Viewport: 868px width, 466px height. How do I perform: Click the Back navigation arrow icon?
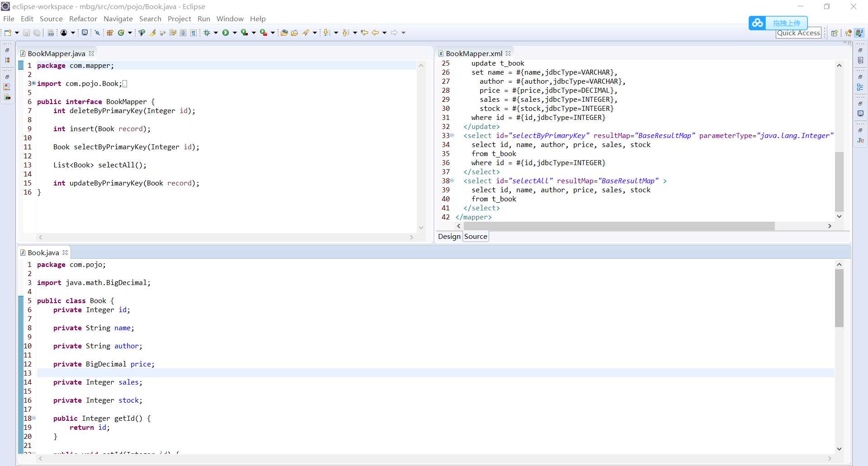click(375, 33)
